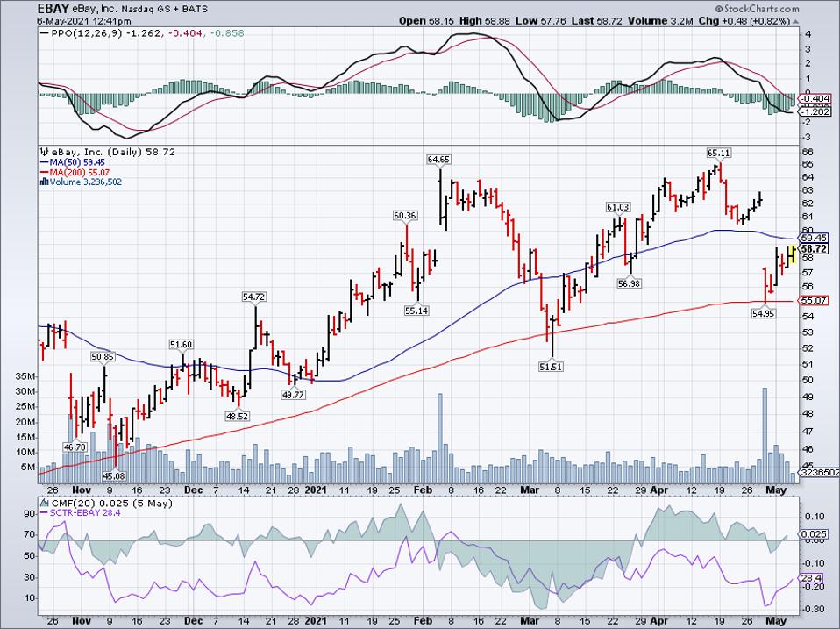Click the Last 58.72 header value
The height and width of the screenshot is (629, 840).
click(x=597, y=21)
